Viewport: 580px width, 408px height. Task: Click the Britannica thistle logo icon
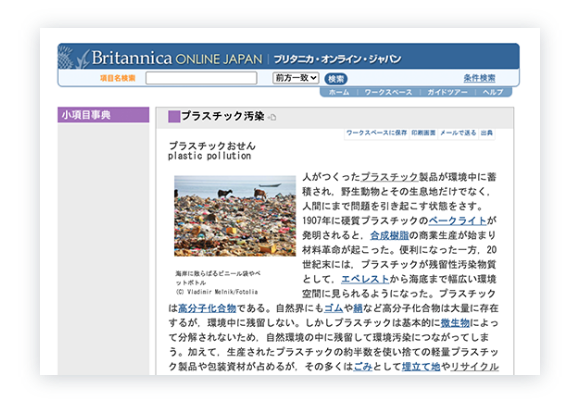coord(73,57)
